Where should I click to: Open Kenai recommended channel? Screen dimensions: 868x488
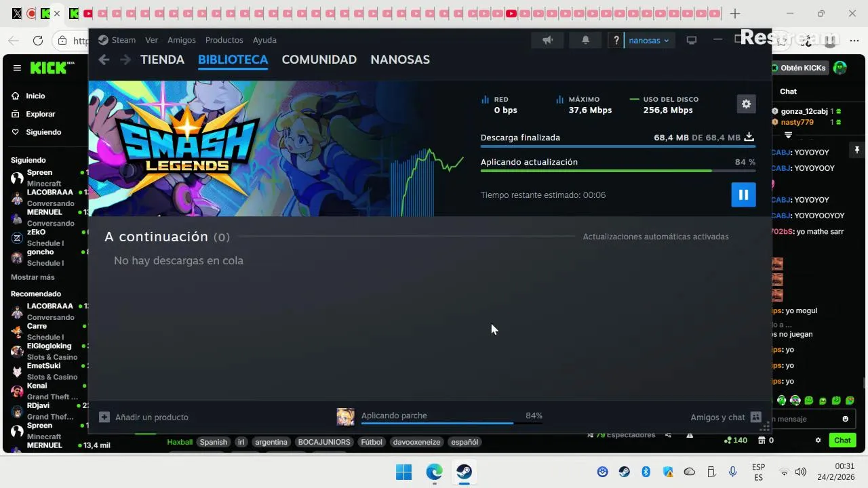tap(49, 391)
